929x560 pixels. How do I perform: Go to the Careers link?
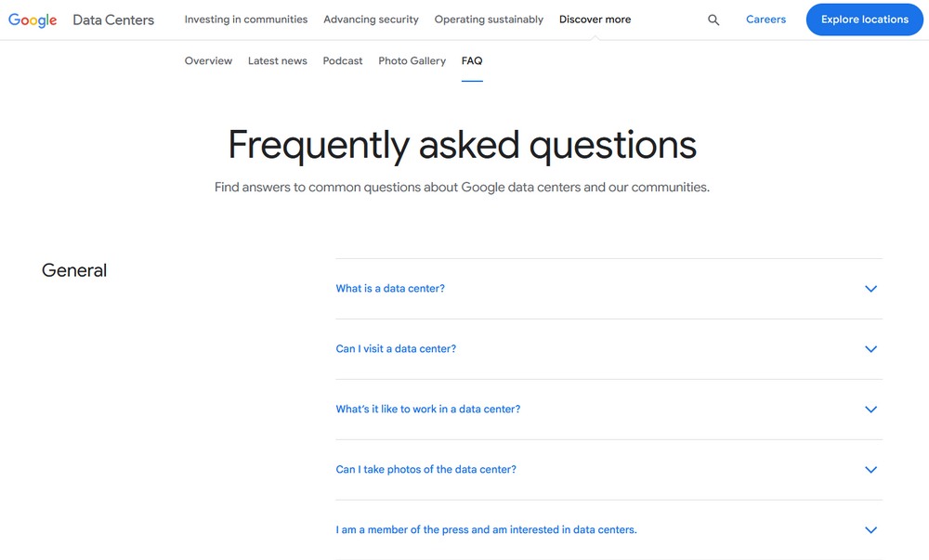(765, 20)
